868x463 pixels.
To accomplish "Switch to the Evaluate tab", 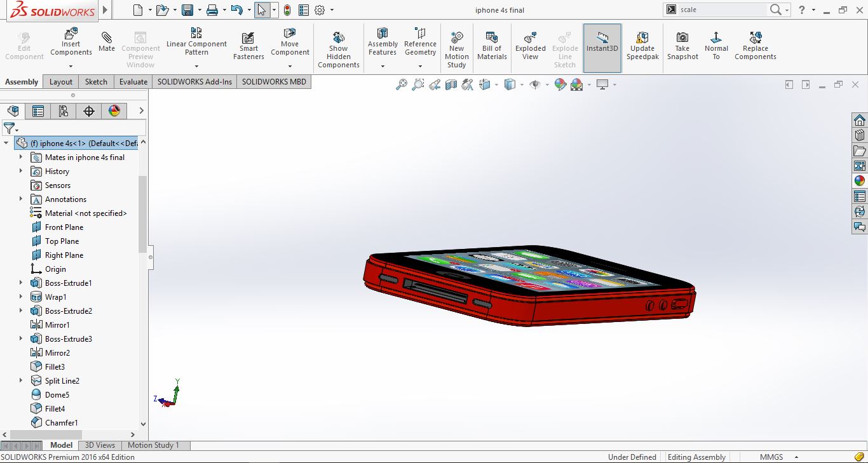I will [x=133, y=81].
